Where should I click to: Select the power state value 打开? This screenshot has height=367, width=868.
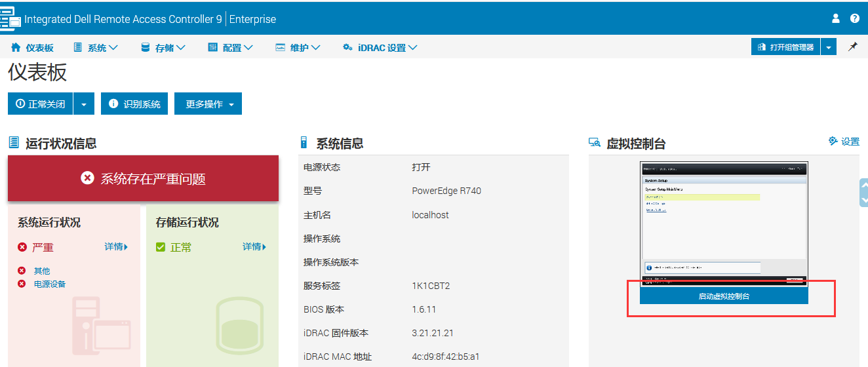click(421, 168)
